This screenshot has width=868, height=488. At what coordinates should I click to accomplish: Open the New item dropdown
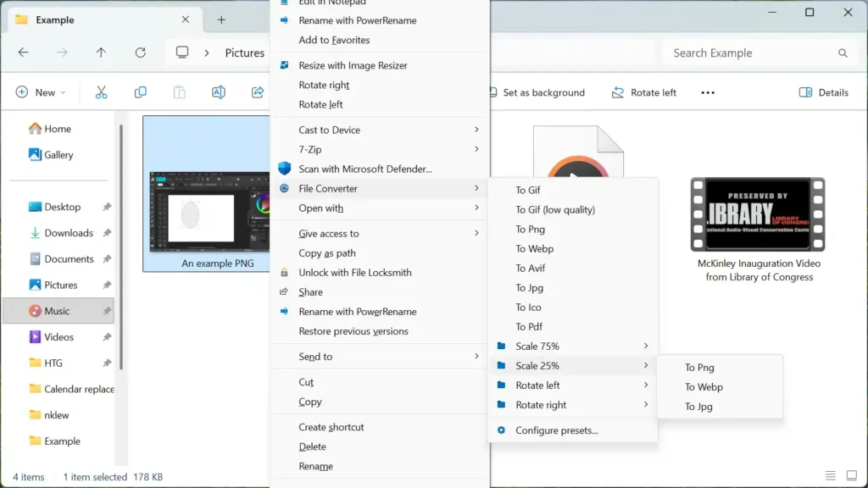(x=40, y=92)
